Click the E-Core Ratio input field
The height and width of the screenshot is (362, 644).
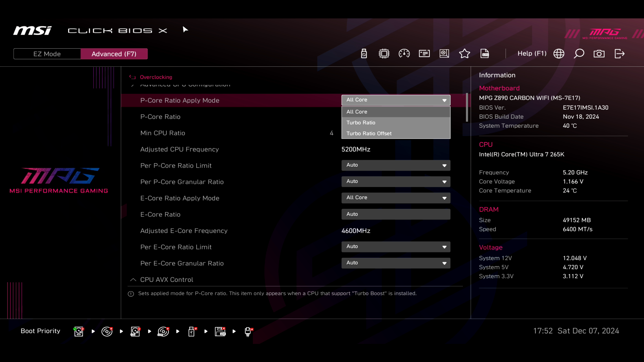(395, 214)
